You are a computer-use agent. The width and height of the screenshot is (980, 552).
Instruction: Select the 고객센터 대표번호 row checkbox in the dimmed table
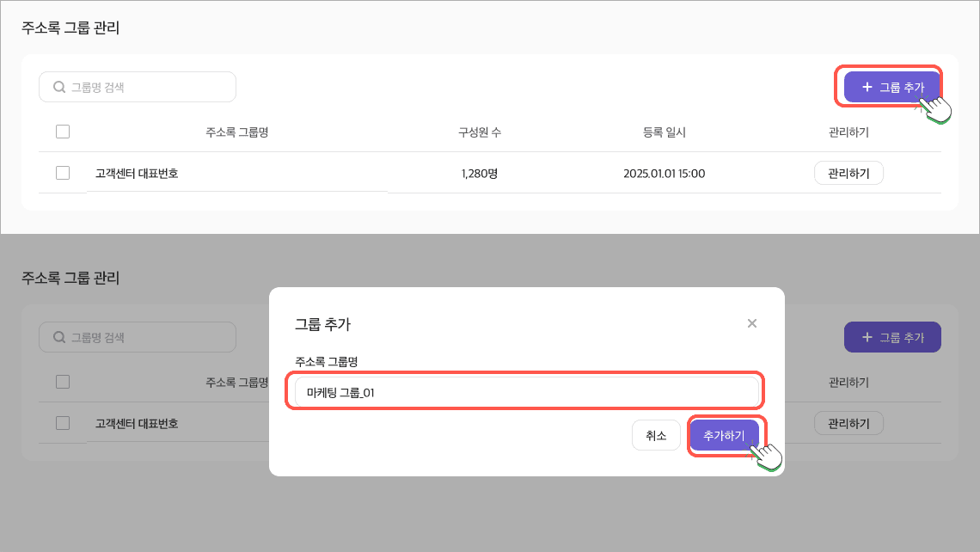[x=63, y=422]
